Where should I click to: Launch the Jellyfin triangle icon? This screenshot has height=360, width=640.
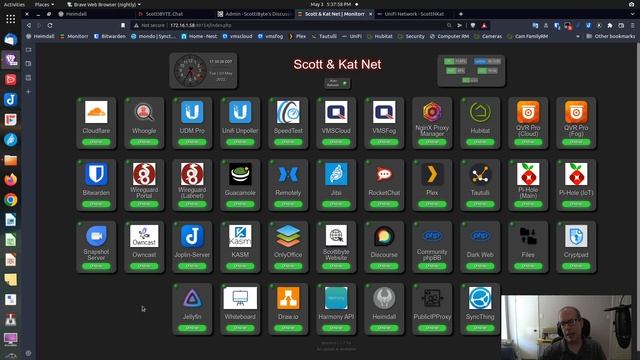(192, 298)
